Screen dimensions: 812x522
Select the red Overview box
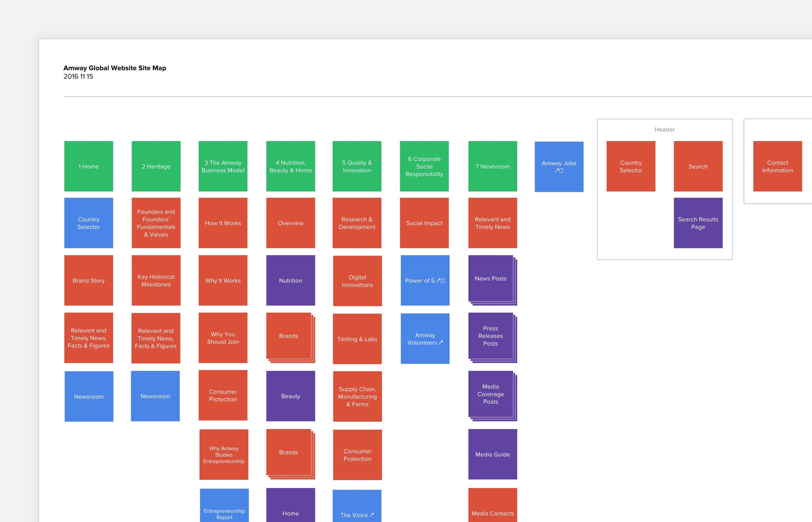(290, 223)
